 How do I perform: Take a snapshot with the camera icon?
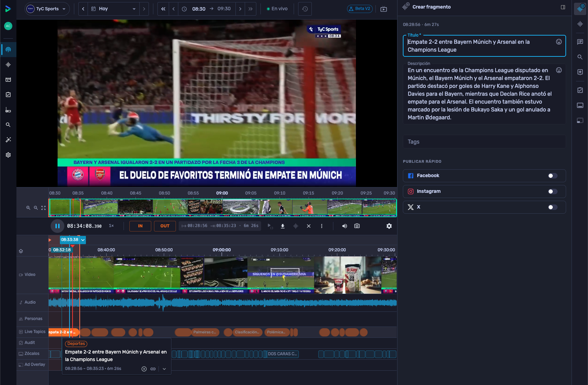pos(357,226)
